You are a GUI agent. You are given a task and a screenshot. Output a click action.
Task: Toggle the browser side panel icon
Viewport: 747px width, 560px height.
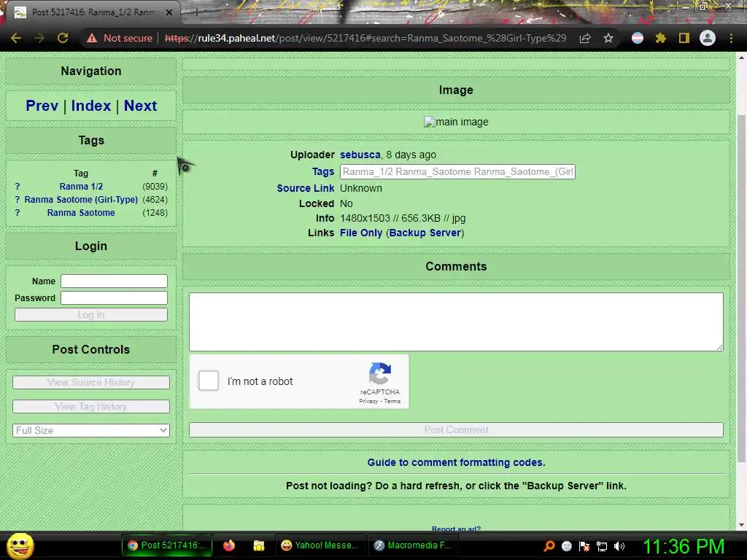click(x=684, y=38)
